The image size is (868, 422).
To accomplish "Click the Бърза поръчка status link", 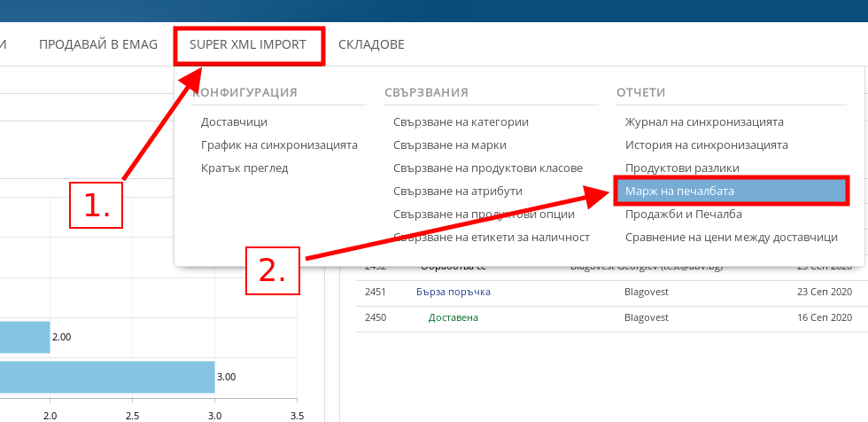I will point(453,292).
